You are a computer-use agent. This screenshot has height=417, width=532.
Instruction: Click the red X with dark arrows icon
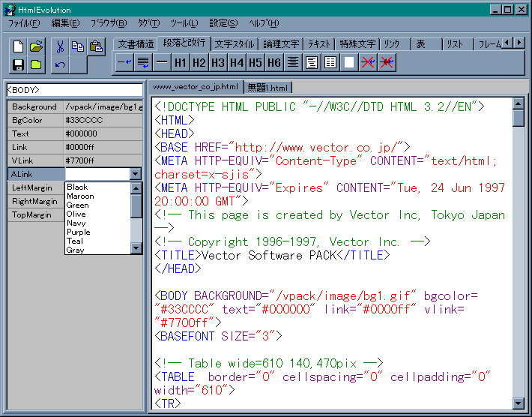(x=387, y=62)
